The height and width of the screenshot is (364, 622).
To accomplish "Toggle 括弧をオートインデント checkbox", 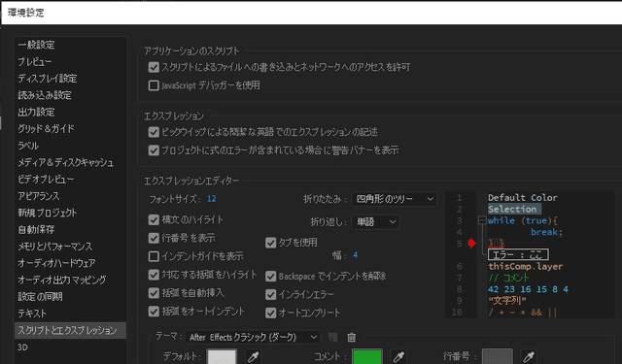I will pos(154,312).
